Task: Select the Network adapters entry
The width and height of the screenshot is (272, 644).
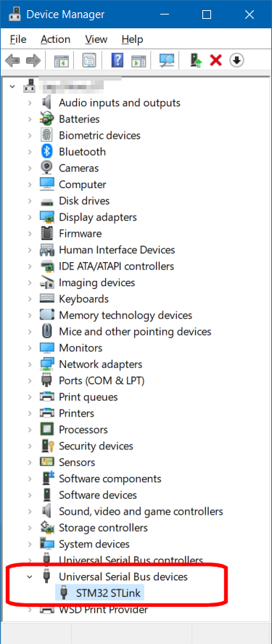Action: 101,364
